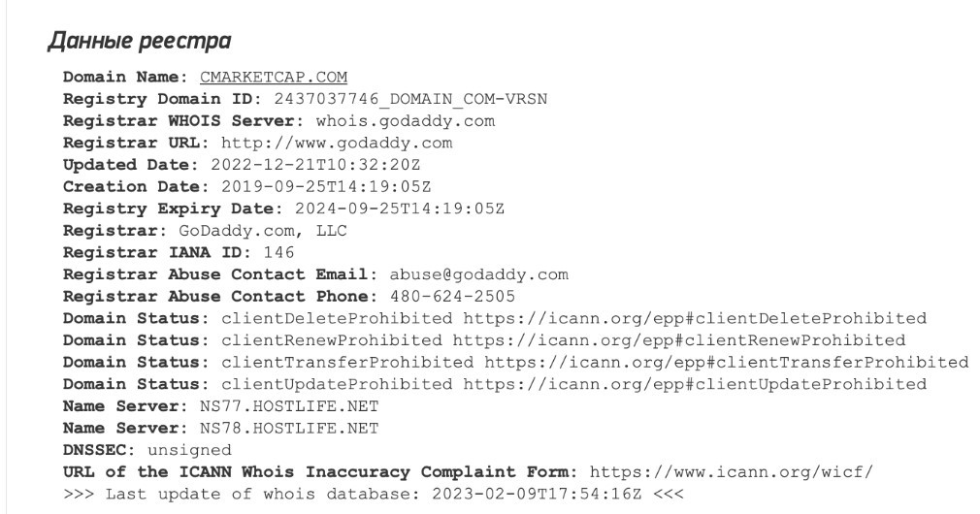Click the https://www.icann.org/wicf/ complaint form URL
Image resolution: width=980 pixels, height=514 pixels.
tap(732, 472)
